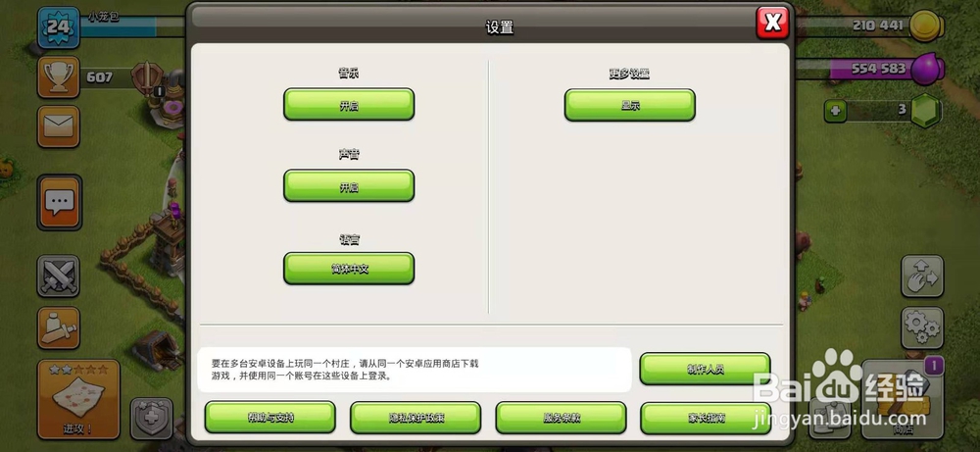The width and height of the screenshot is (980, 452).
Task: Click the shield plus icon
Action: [151, 419]
